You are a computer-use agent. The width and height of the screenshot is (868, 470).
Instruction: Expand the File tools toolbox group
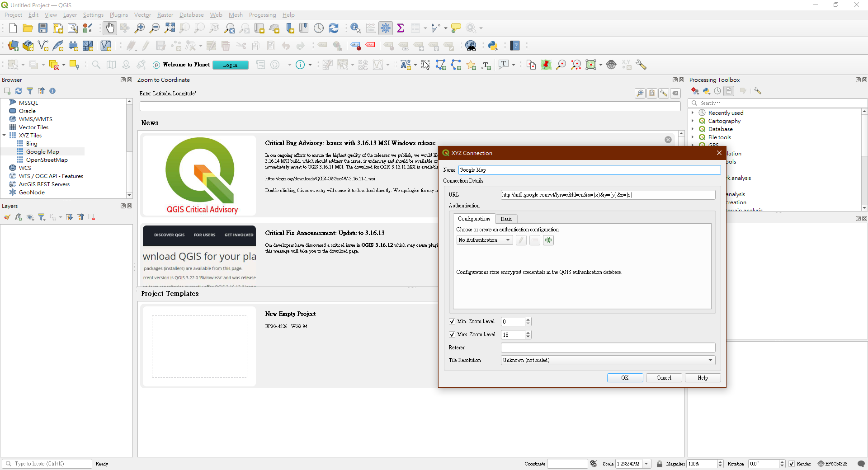[692, 137]
